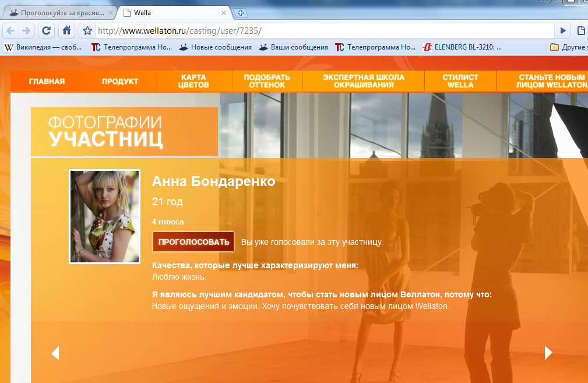Go forward with the browser forward arrow
This screenshot has width=588, height=383.
pyautogui.click(x=26, y=31)
